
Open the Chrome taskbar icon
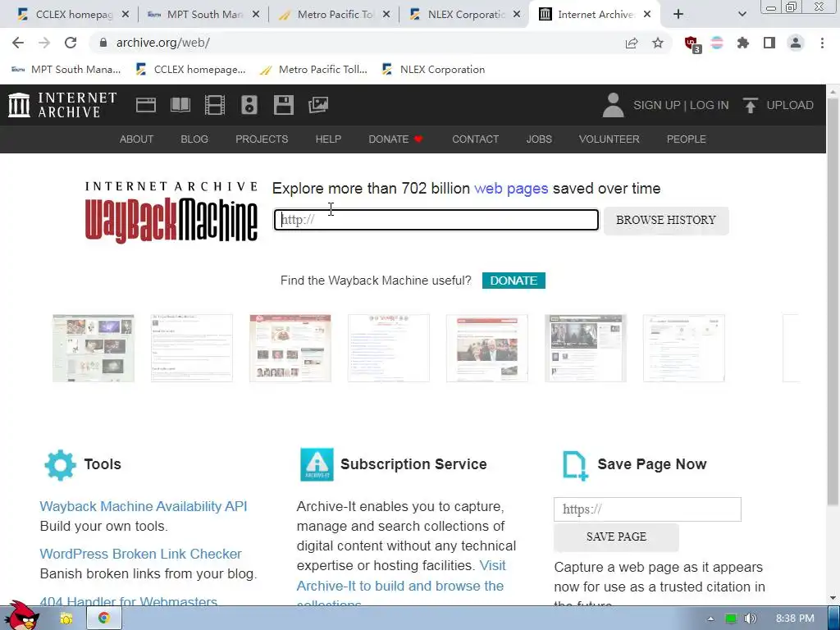(104, 619)
